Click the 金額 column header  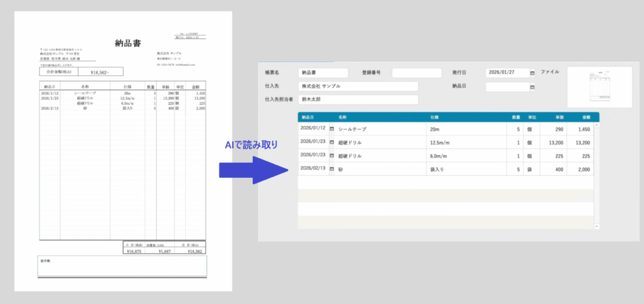586,117
